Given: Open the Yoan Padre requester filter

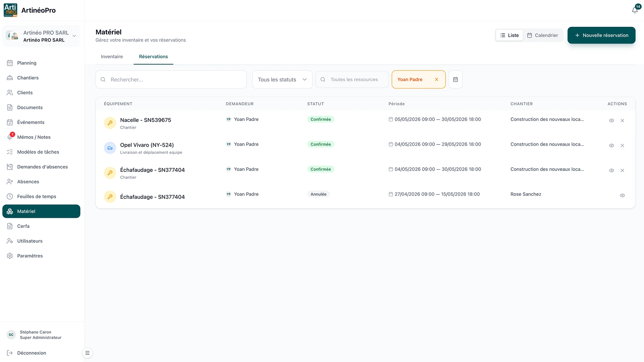Looking at the screenshot, I should point(419,79).
